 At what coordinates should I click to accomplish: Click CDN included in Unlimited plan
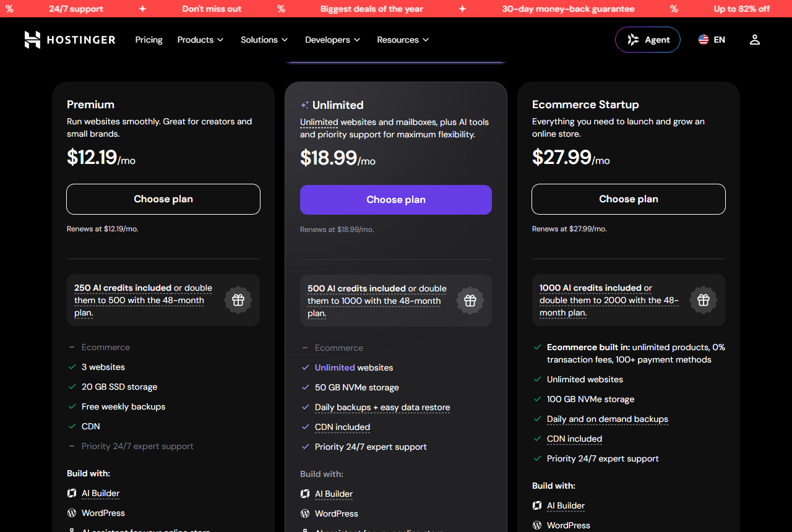click(342, 427)
